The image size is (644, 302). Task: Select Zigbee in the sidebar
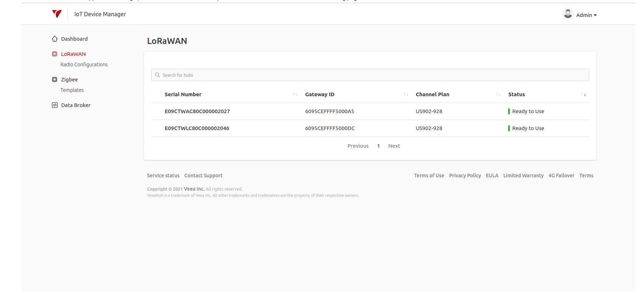(x=70, y=80)
